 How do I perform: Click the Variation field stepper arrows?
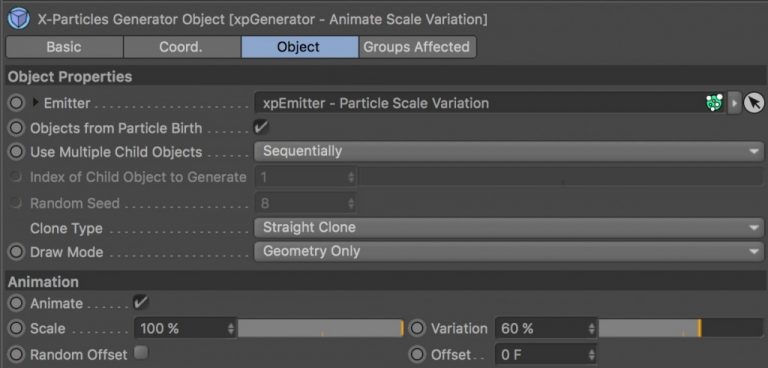(x=592, y=328)
